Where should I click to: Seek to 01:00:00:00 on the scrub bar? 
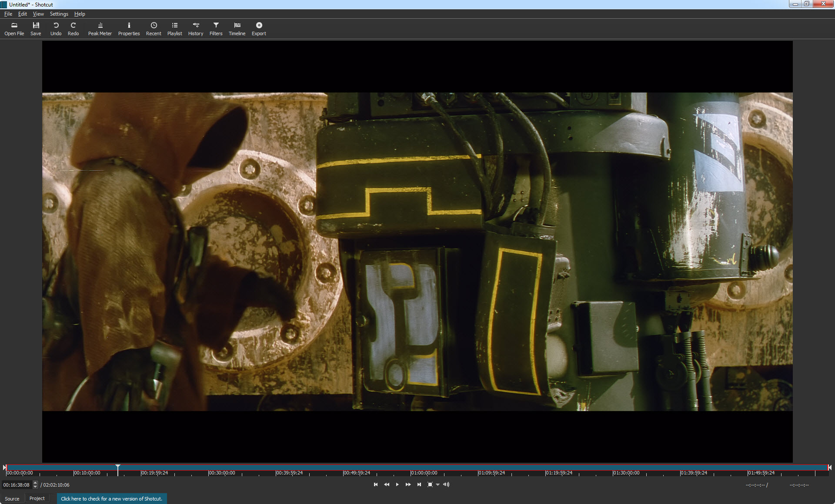[x=424, y=473]
